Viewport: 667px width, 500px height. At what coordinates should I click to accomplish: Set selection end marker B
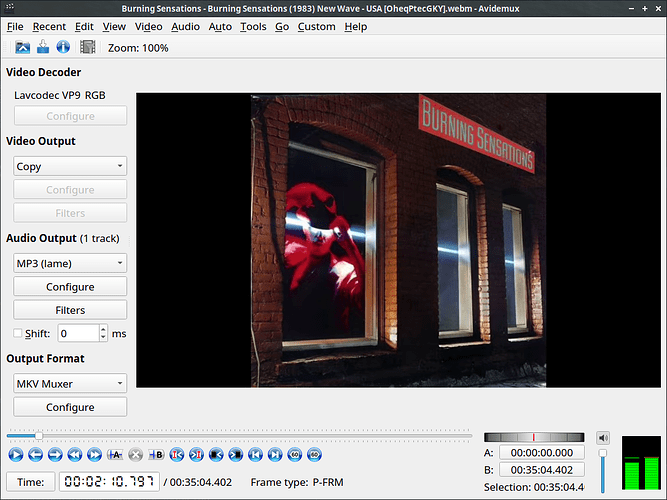156,455
